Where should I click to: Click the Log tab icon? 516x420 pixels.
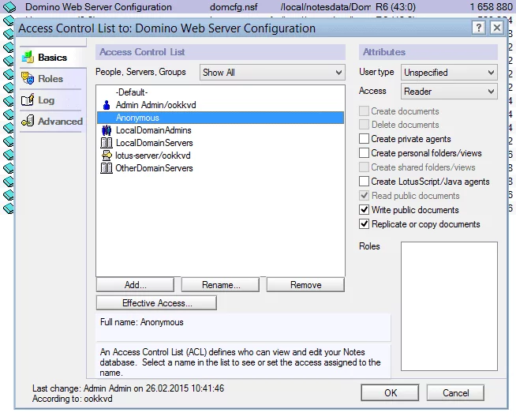coord(28,100)
